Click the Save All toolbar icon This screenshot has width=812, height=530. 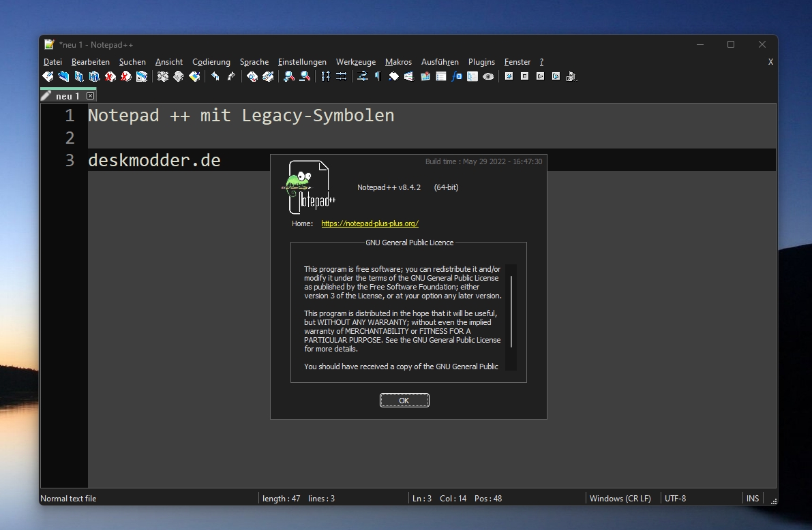(x=94, y=76)
